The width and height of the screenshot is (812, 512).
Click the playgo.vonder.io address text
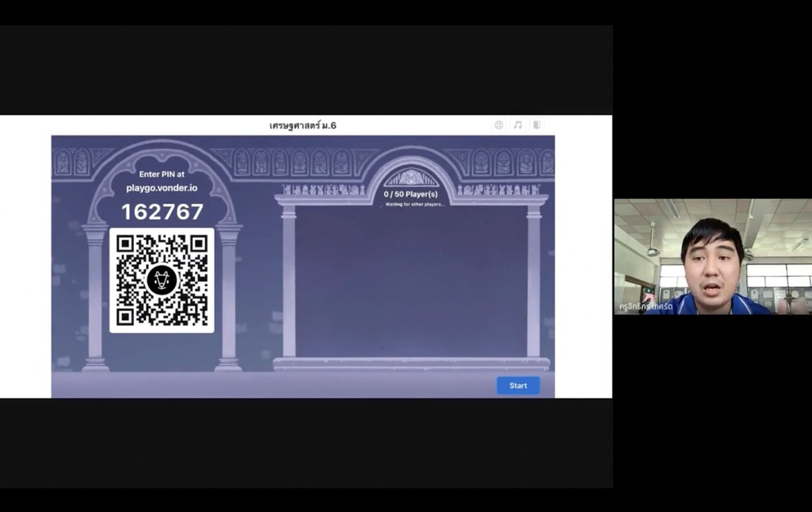tap(162, 188)
